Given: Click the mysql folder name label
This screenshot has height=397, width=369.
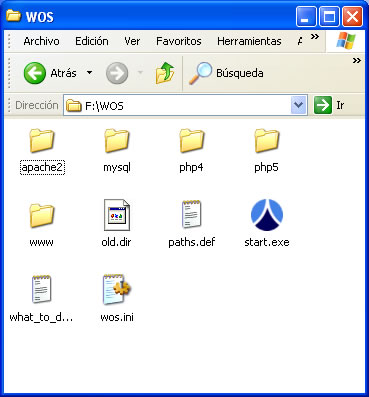Looking at the screenshot, I should click(x=117, y=167).
